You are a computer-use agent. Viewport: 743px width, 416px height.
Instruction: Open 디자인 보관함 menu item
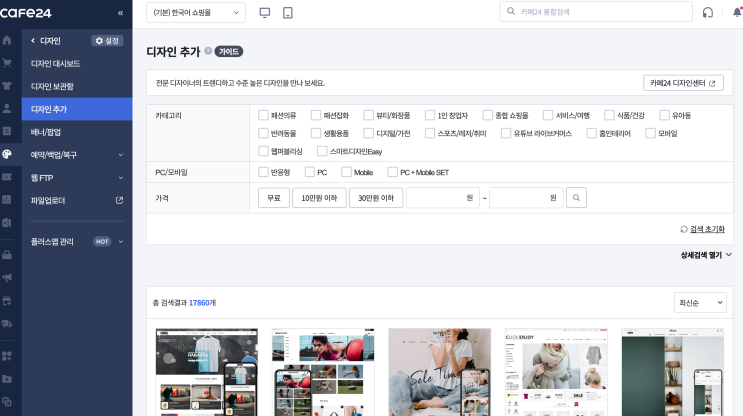tap(52, 86)
